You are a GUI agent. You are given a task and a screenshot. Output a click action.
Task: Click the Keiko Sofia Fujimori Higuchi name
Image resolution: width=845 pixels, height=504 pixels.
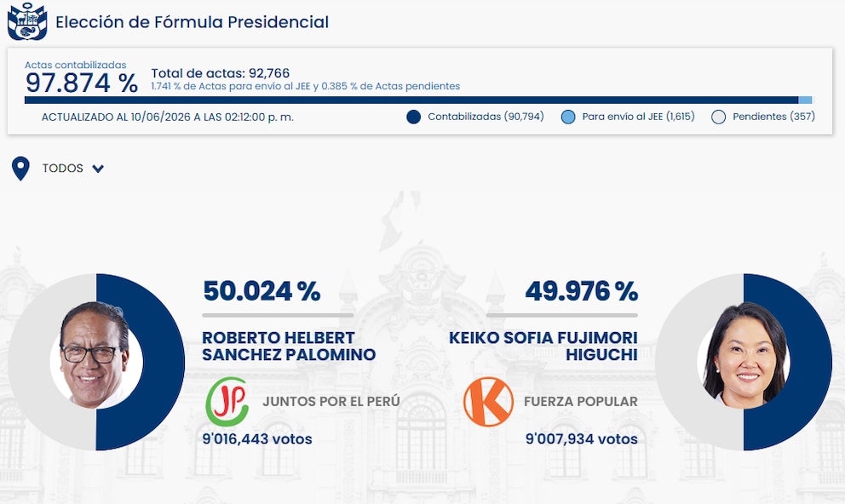click(x=543, y=346)
